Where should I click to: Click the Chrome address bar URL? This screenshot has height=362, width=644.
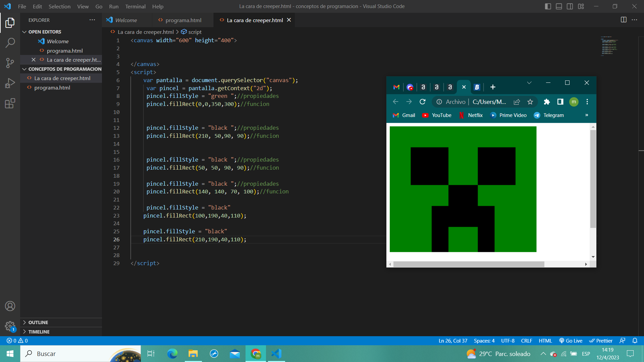tap(489, 102)
